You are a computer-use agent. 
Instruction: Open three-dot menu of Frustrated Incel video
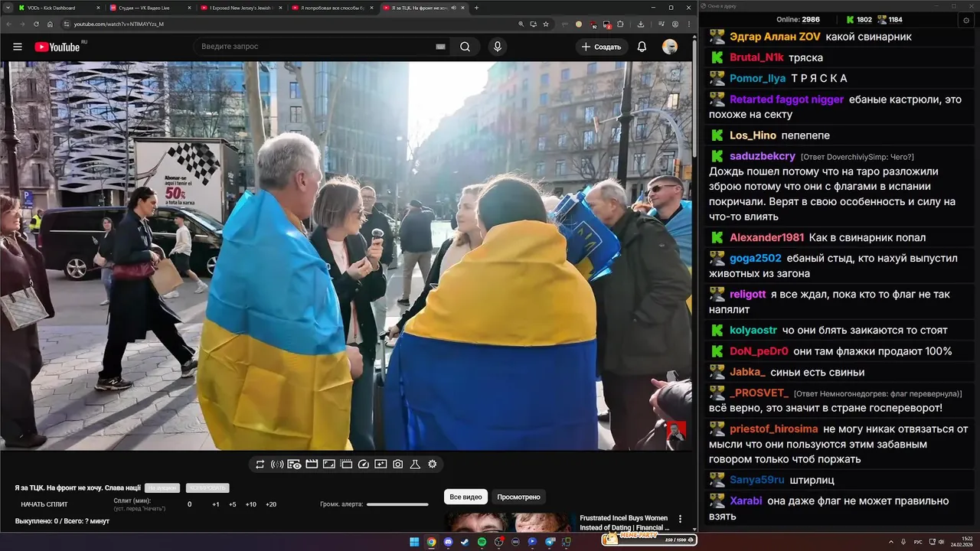680,519
